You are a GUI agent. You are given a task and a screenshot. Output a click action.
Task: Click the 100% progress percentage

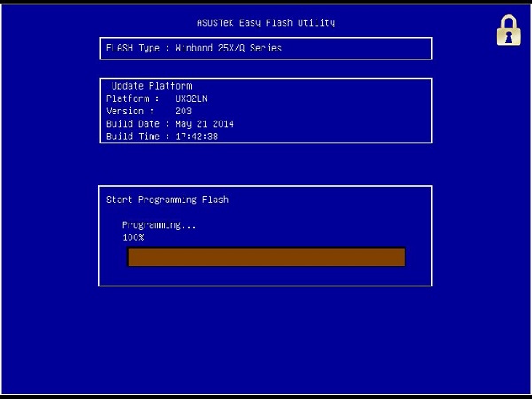click(x=133, y=238)
